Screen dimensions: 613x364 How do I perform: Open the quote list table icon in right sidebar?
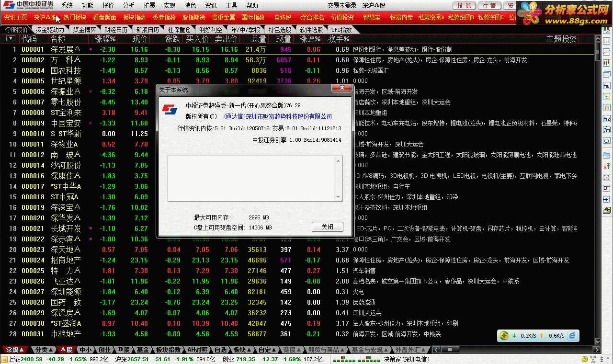[606, 41]
